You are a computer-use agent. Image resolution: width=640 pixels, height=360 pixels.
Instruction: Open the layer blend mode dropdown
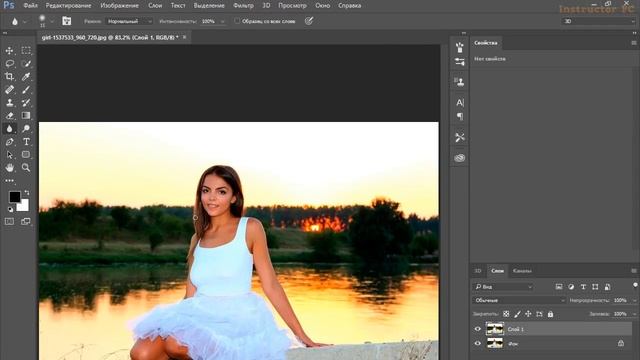519,300
